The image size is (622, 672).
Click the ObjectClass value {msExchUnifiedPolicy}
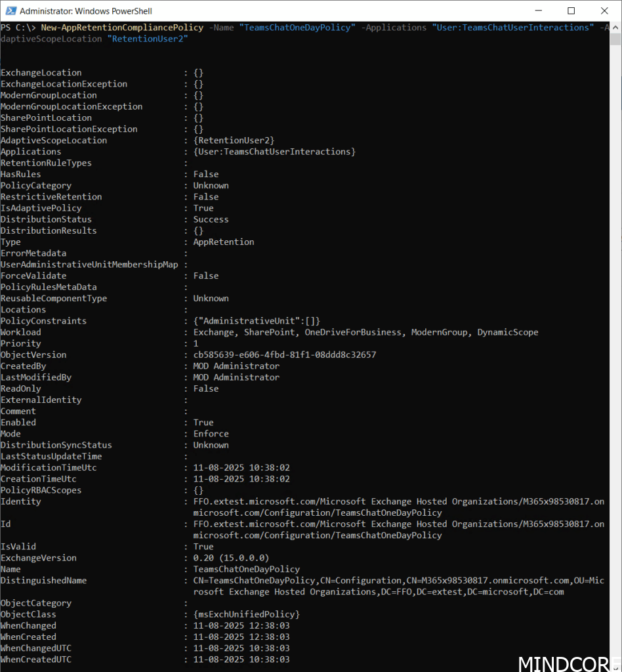(x=246, y=614)
